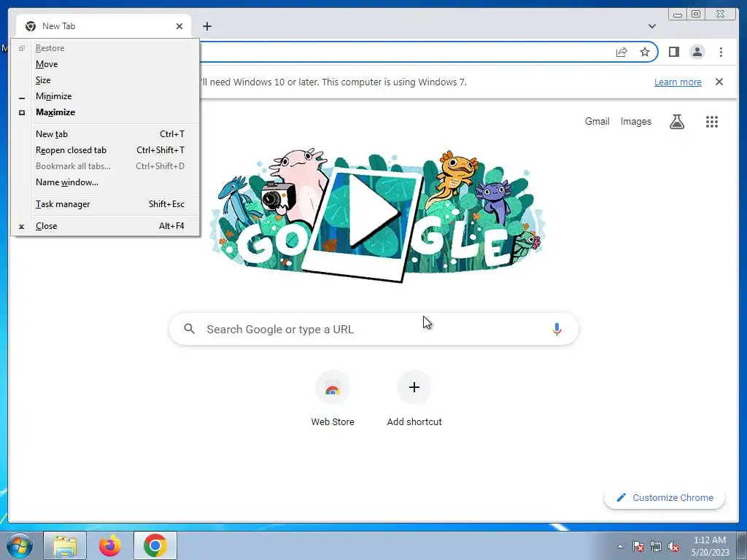Select Maximize in the window menu

pos(105,112)
